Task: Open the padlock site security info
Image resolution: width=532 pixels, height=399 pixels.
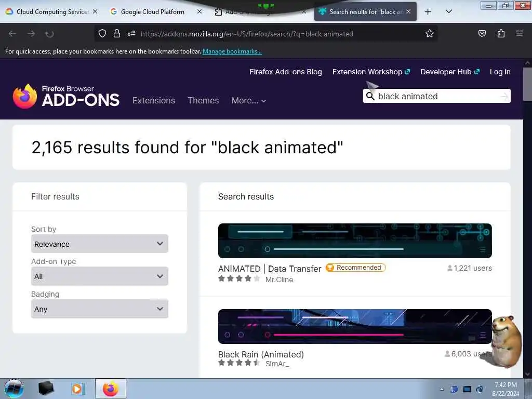Action: pyautogui.click(x=117, y=33)
